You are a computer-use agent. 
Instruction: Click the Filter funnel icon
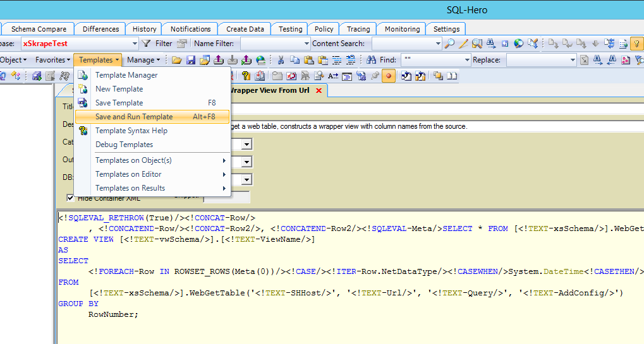pos(146,44)
